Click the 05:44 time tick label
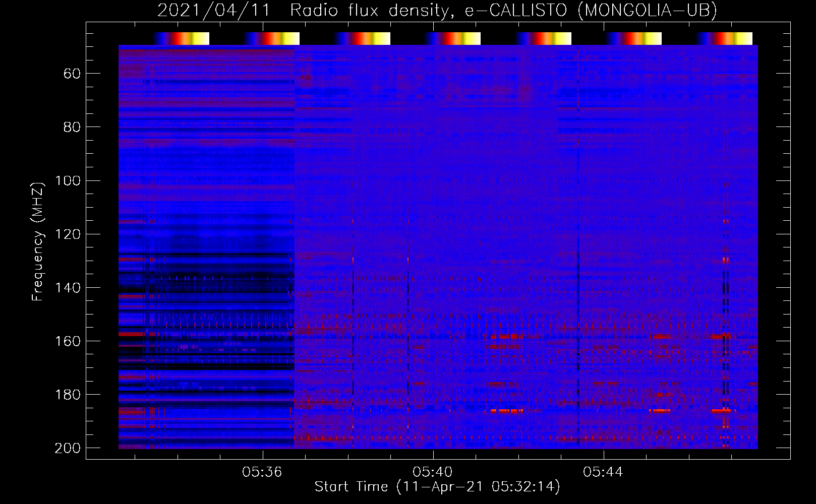Image resolution: width=816 pixels, height=504 pixels. coord(603,472)
